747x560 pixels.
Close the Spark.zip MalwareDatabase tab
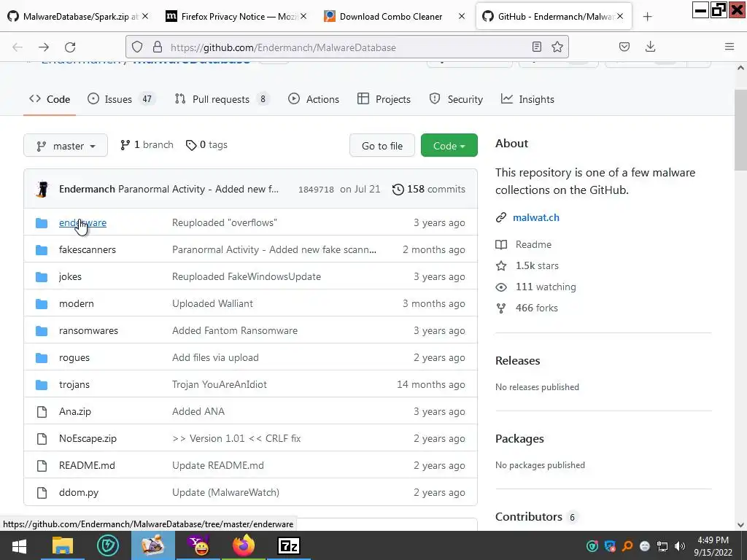point(145,16)
